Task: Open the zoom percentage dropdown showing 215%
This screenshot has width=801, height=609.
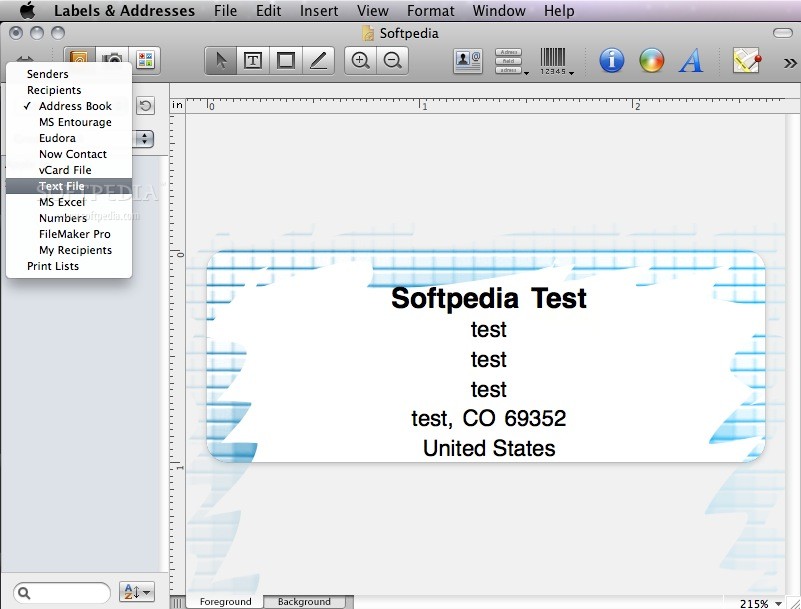Action: (x=762, y=604)
